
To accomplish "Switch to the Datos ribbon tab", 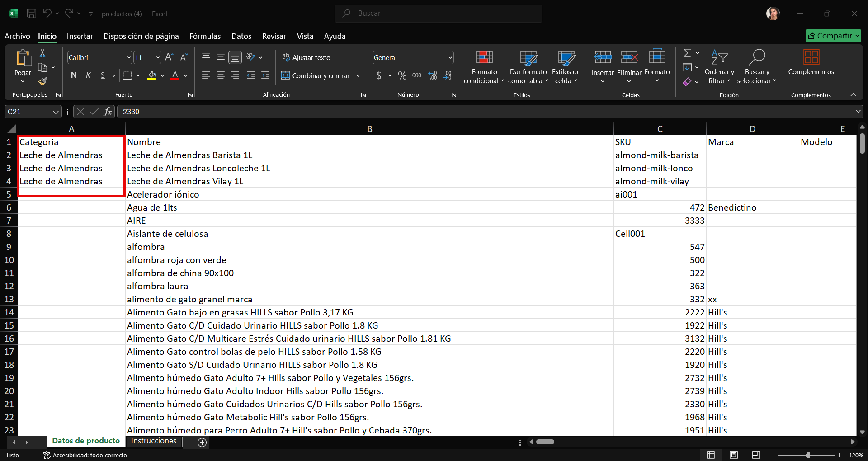I will pos(241,36).
